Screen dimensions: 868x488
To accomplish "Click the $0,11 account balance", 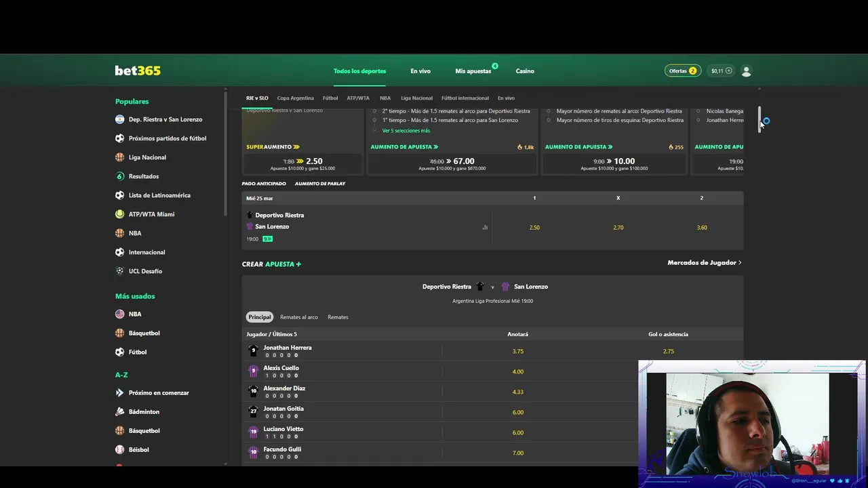I will pyautogui.click(x=717, y=71).
